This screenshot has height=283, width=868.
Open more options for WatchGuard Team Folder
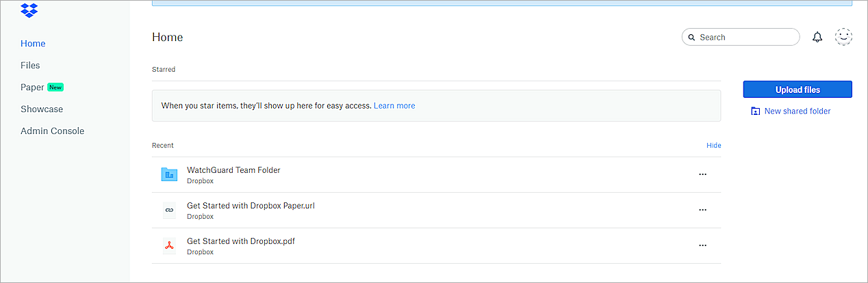702,174
